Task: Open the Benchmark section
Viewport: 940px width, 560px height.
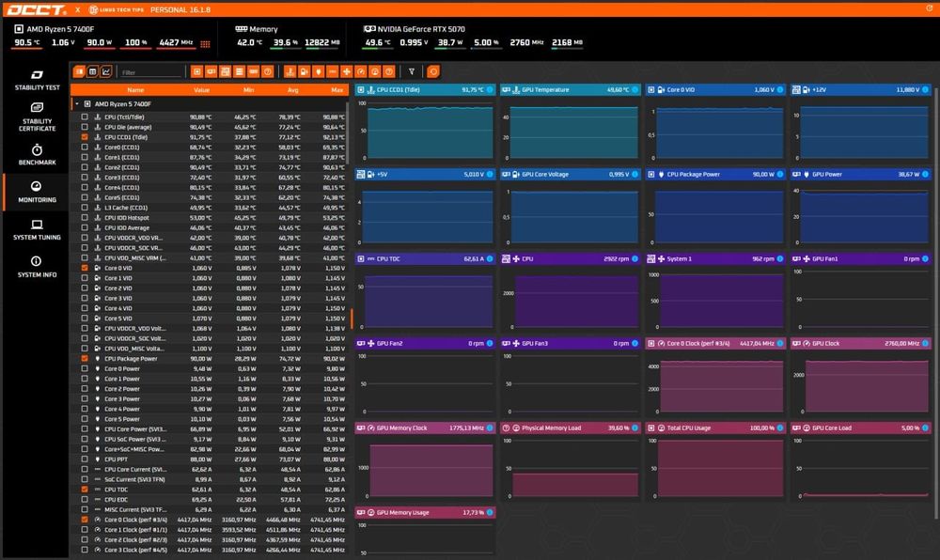Action: pos(37,154)
